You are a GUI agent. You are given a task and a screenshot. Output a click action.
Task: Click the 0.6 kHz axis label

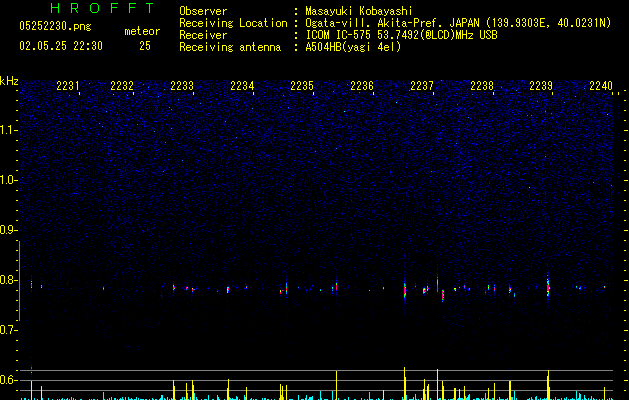coord(8,380)
